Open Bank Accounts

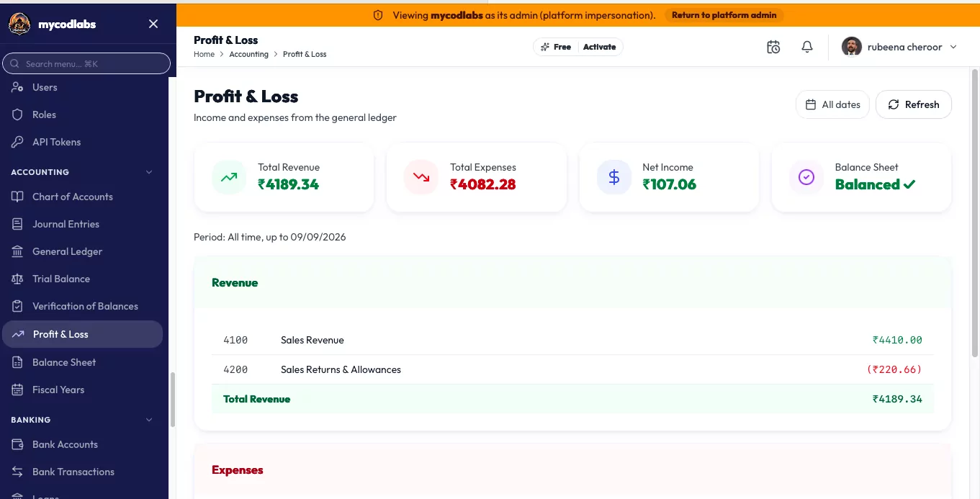pos(65,444)
